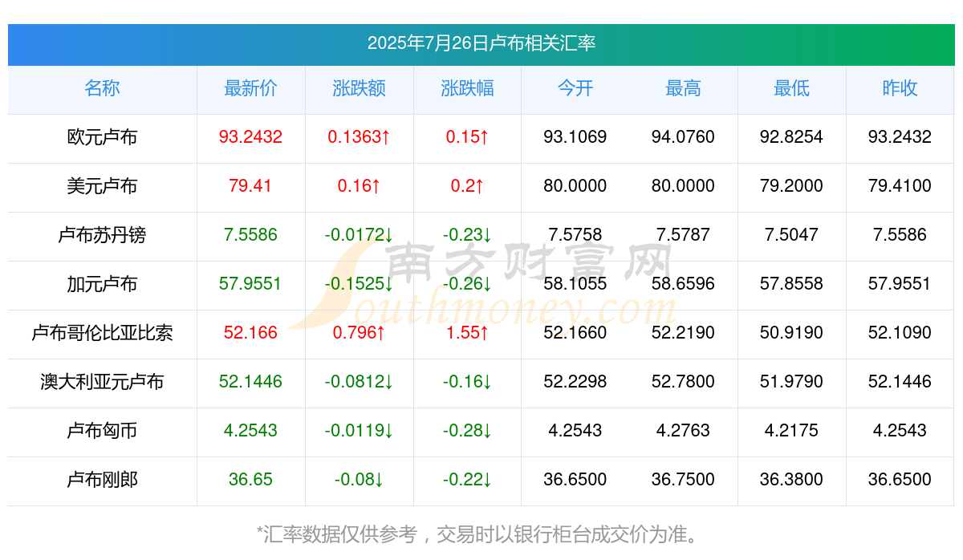Click latest price 52.166
This screenshot has height=560, width=963.
[250, 333]
